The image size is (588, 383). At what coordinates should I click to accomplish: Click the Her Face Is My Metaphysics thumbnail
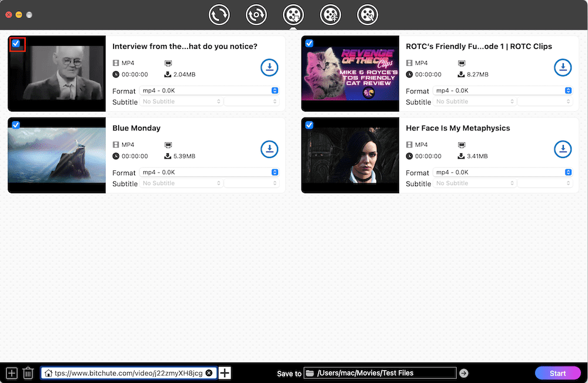pos(350,155)
